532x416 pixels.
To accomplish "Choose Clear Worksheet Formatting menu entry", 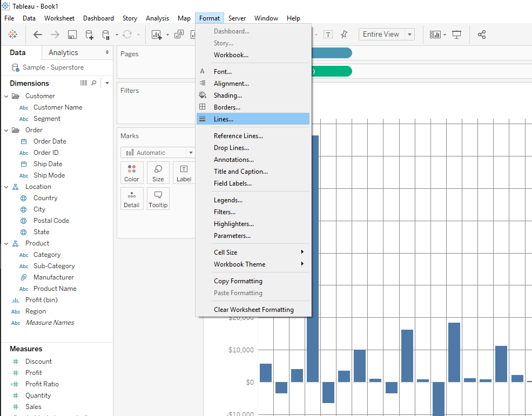I will pos(253,310).
